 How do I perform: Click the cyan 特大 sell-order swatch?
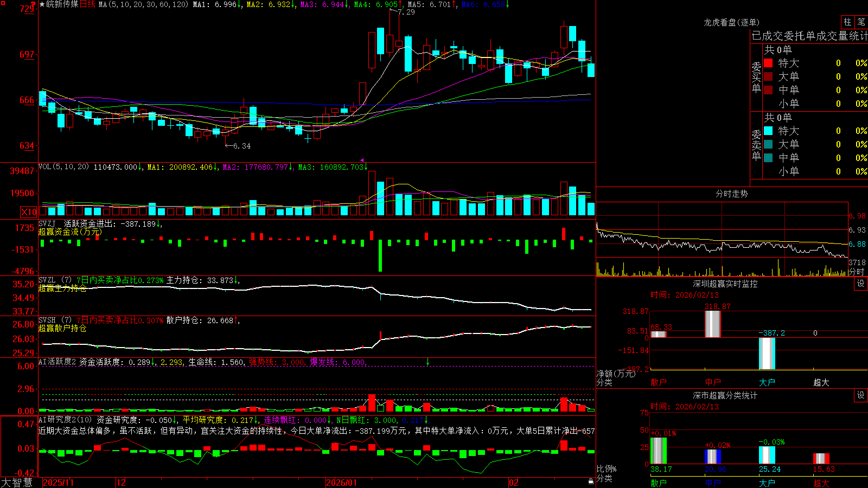coord(768,131)
